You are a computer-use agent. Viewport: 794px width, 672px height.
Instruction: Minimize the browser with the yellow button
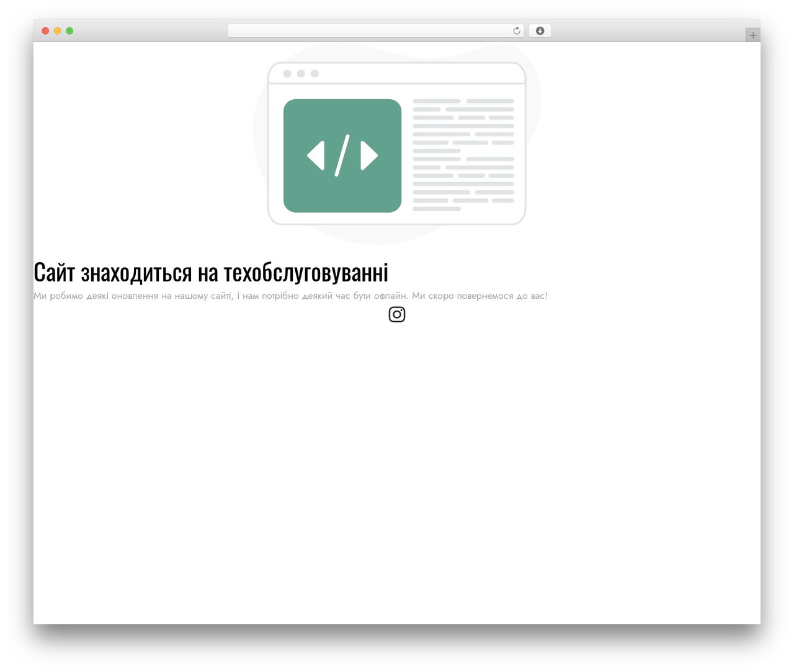58,31
